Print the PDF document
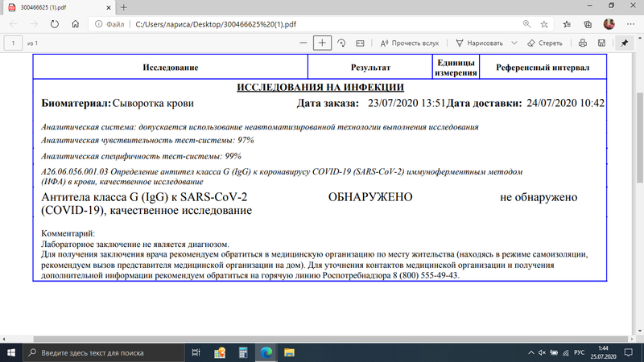 coord(584,43)
